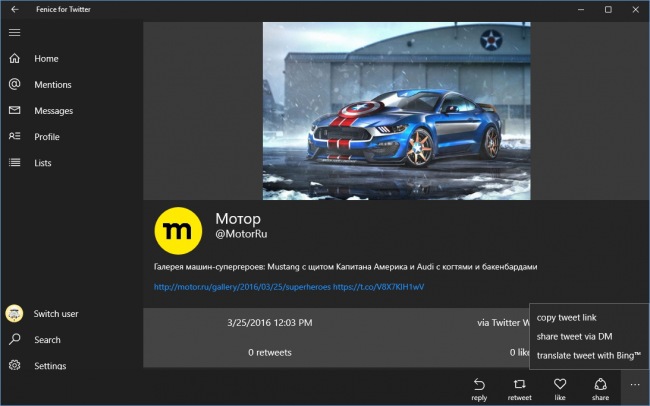Viewport: 650px width, 406px height.
Task: Open Messages label
Action: tap(53, 111)
